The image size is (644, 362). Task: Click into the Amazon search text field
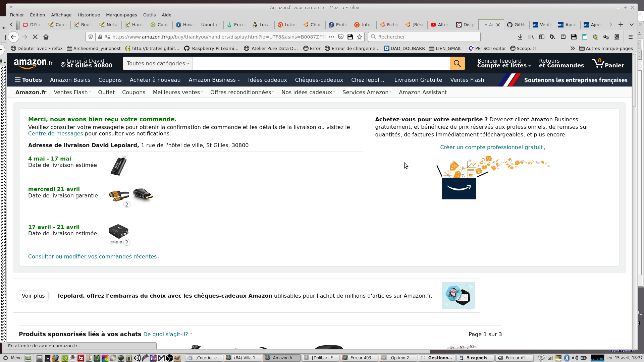tap(321, 63)
